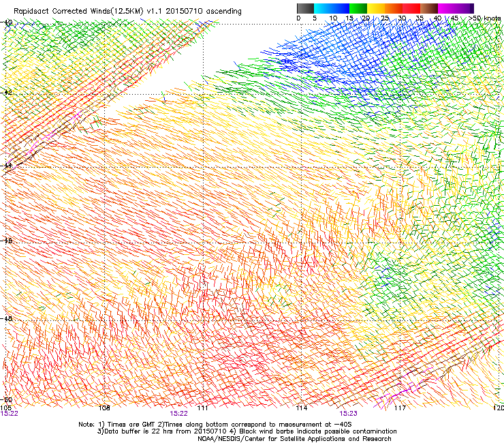Screen dimensions: 504x443
Task: Click the "Data buffer is 22 hrs" note
Action: click(x=162, y=431)
